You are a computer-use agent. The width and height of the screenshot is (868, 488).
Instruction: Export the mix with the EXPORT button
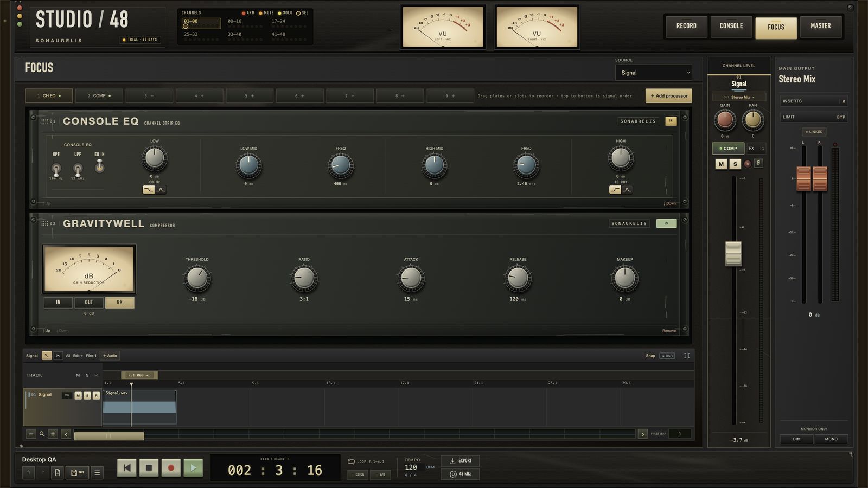(x=460, y=461)
